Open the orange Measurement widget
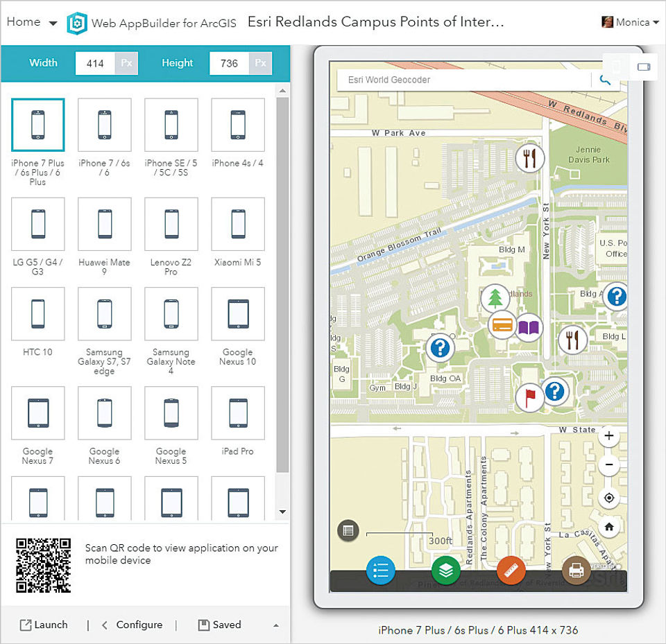This screenshot has width=666, height=644. click(511, 570)
